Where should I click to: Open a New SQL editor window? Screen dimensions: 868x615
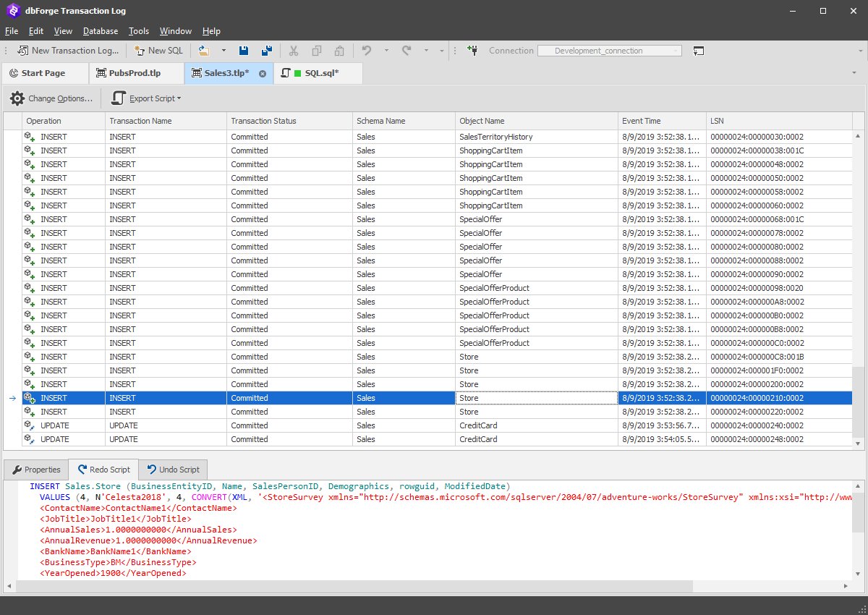tap(158, 51)
